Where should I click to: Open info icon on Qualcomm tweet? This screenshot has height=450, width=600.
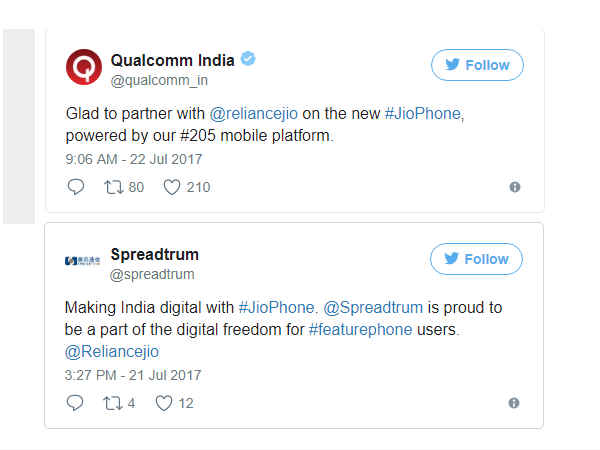click(515, 187)
